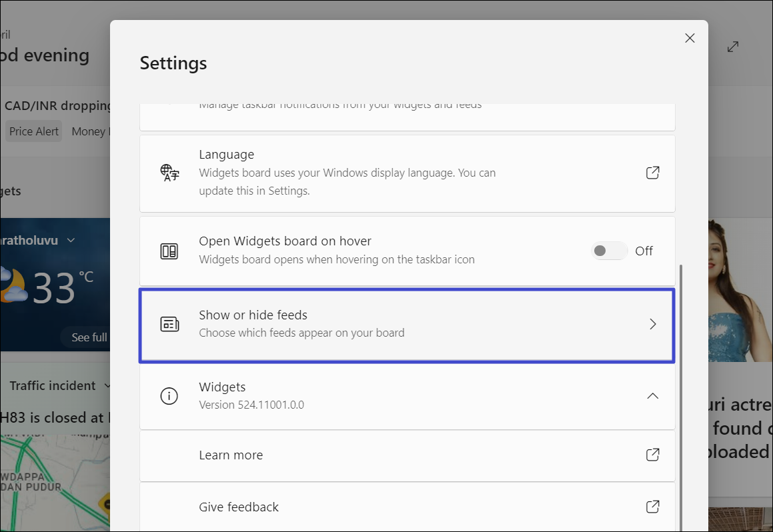Click the Widgets info circle icon
773x532 pixels.
tap(169, 396)
